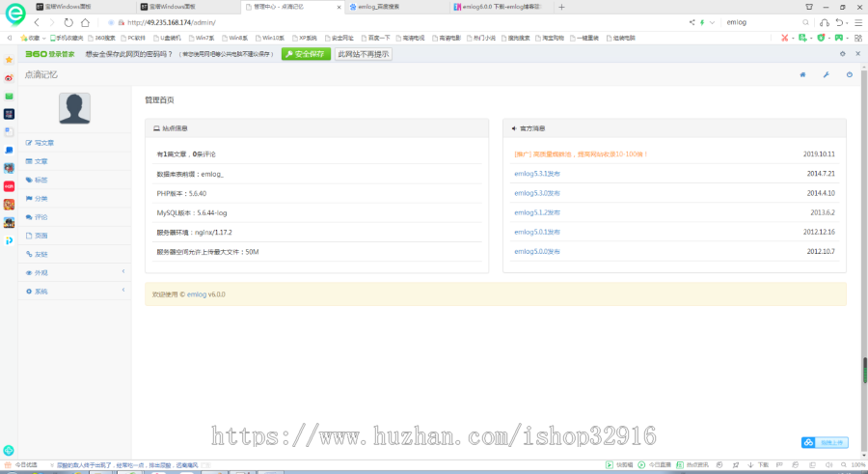Click the emlog link in the welcome footer
868x474 pixels.
pyautogui.click(x=197, y=294)
